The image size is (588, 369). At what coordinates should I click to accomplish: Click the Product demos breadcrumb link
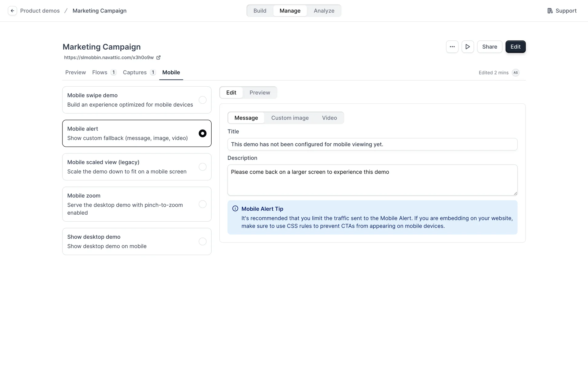pos(40,11)
